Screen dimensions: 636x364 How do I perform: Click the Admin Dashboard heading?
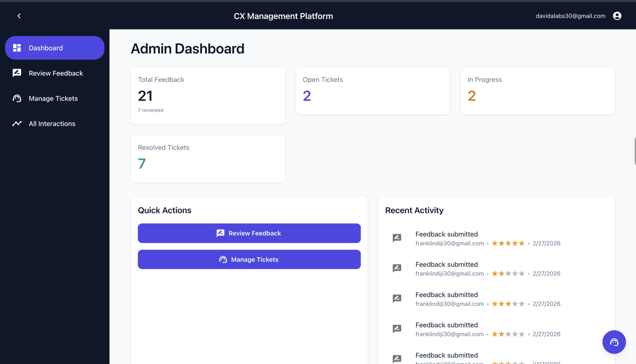[x=188, y=49]
